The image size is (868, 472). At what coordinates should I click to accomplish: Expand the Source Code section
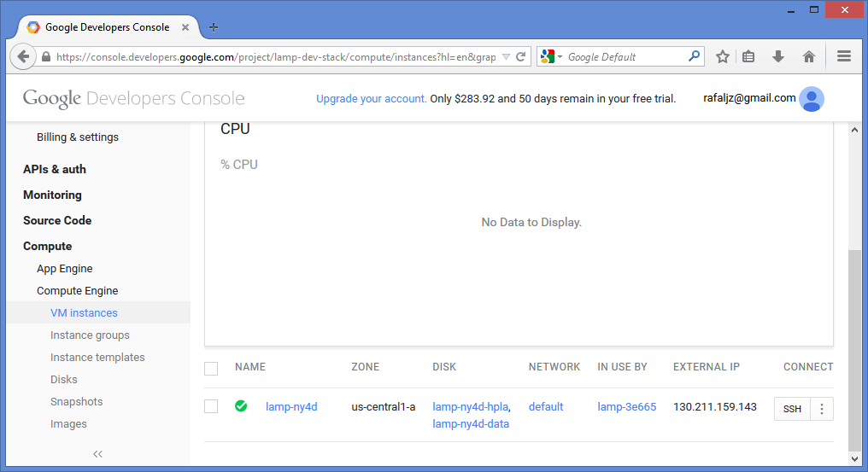click(x=57, y=220)
